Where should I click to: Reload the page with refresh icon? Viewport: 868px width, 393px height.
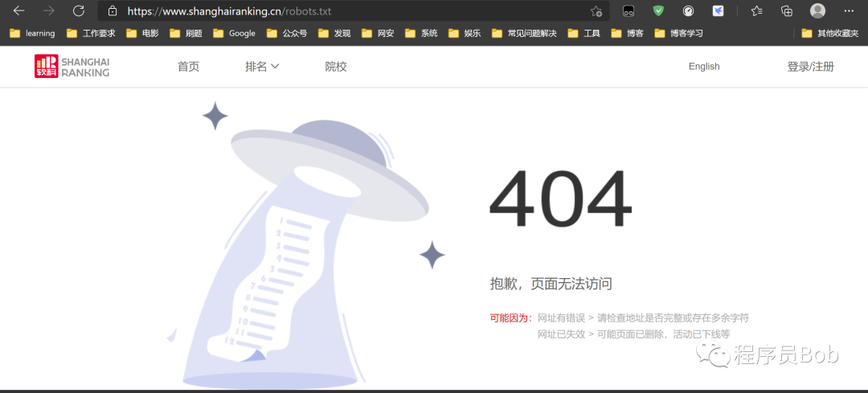79,10
